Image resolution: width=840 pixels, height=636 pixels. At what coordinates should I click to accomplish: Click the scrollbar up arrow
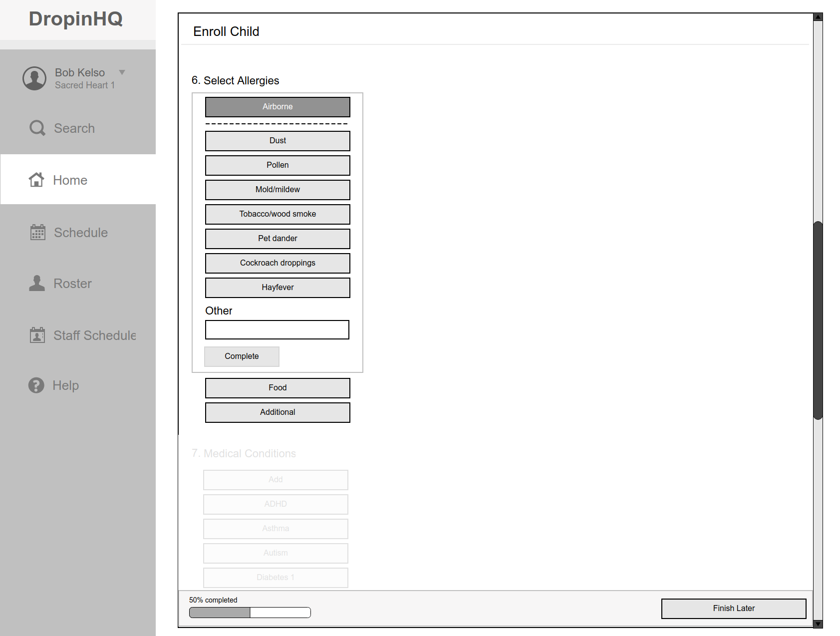818,17
